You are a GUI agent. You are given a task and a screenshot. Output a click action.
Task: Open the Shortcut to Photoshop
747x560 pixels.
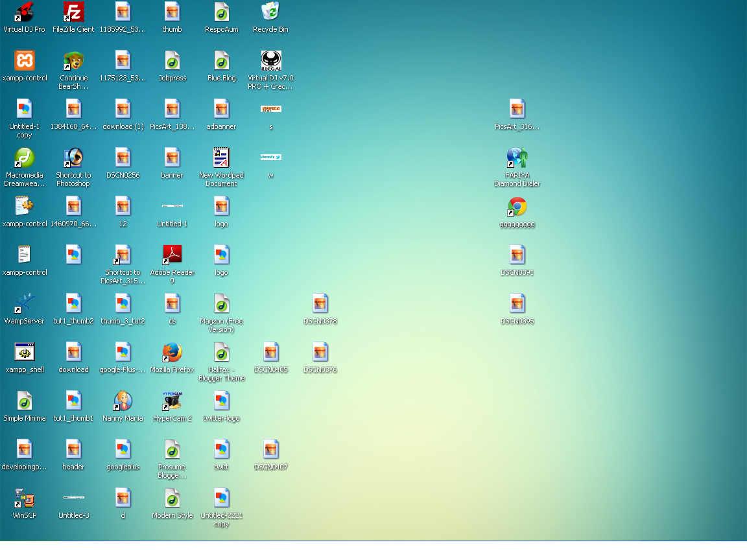click(73, 158)
